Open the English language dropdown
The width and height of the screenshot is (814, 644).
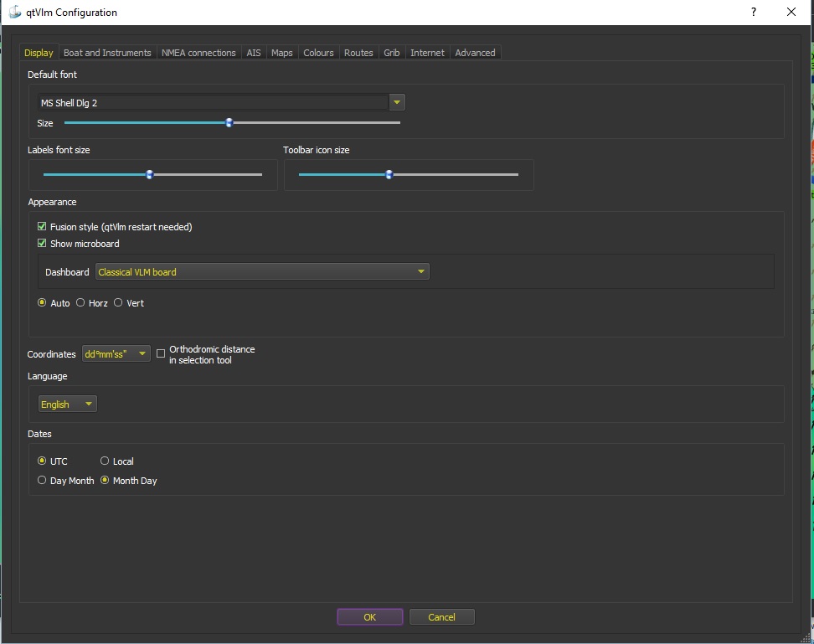(x=68, y=404)
